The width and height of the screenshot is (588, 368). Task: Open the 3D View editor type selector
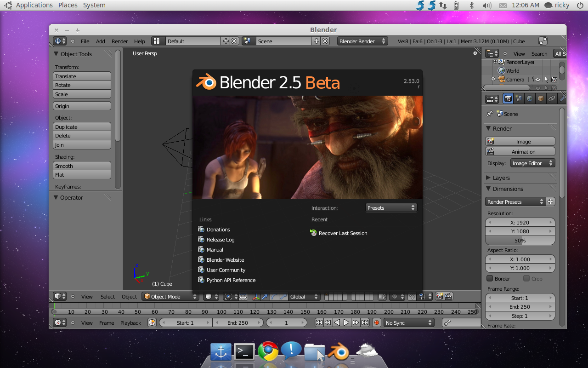(x=60, y=297)
